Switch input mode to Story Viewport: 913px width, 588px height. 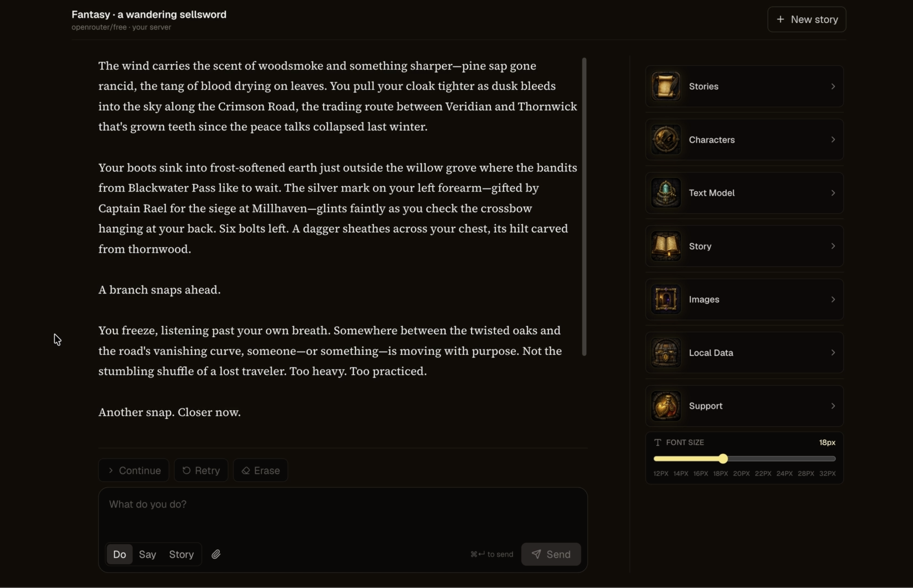point(181,554)
